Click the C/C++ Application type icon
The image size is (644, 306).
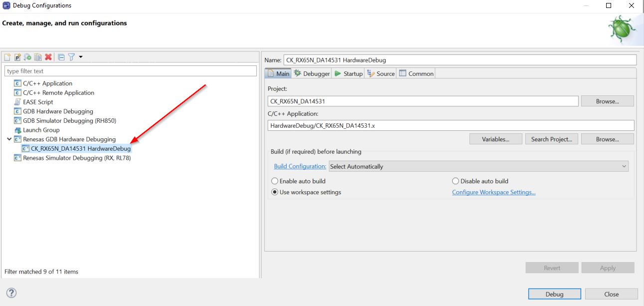click(x=17, y=83)
